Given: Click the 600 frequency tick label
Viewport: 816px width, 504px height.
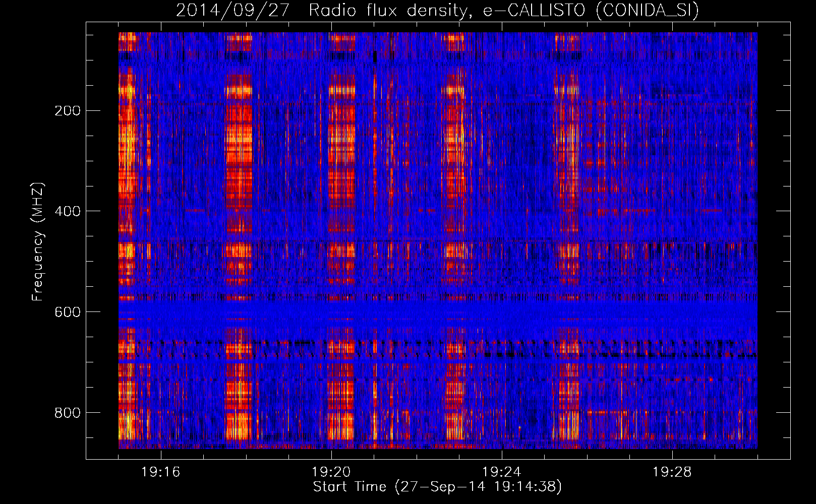Looking at the screenshot, I should click(x=68, y=312).
